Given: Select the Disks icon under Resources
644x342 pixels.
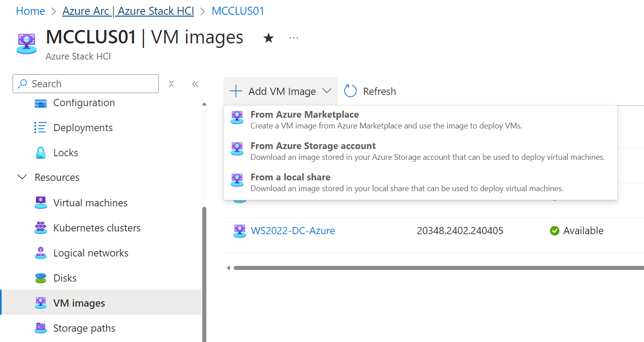Looking at the screenshot, I should click(x=41, y=278).
